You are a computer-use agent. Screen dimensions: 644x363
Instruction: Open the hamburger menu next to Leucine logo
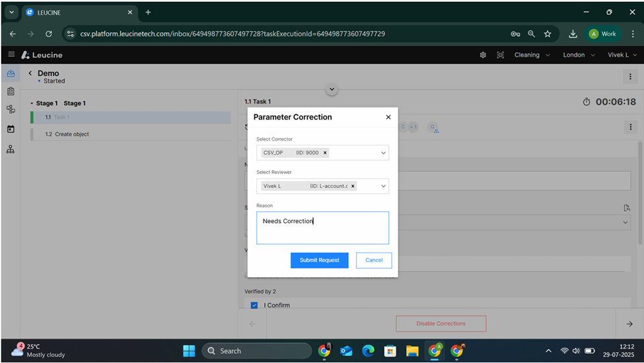[x=11, y=55]
